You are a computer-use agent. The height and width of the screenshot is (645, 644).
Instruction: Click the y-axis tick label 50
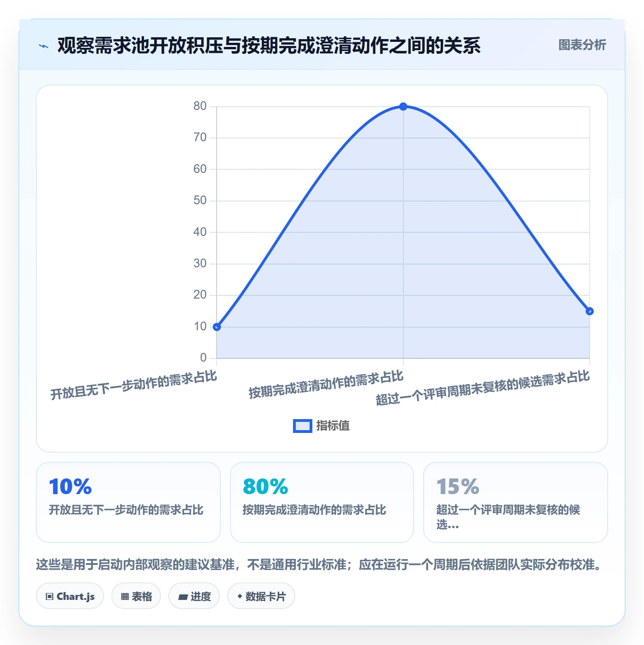click(200, 201)
